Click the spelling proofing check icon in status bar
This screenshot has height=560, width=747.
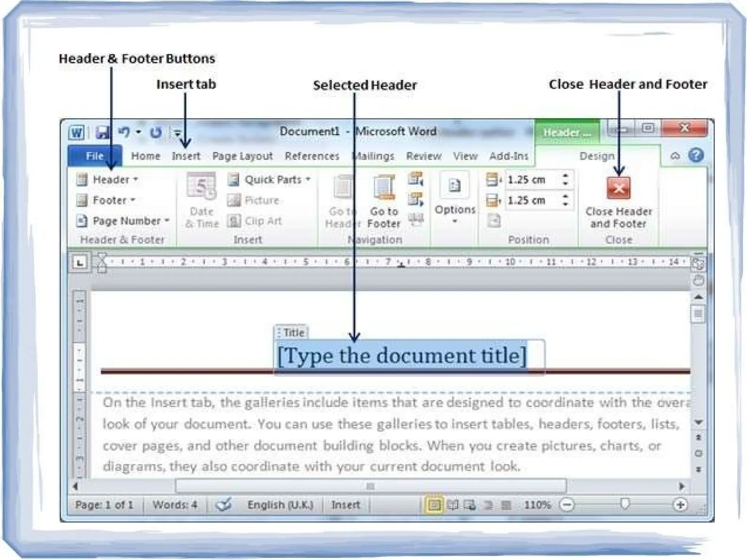223,505
